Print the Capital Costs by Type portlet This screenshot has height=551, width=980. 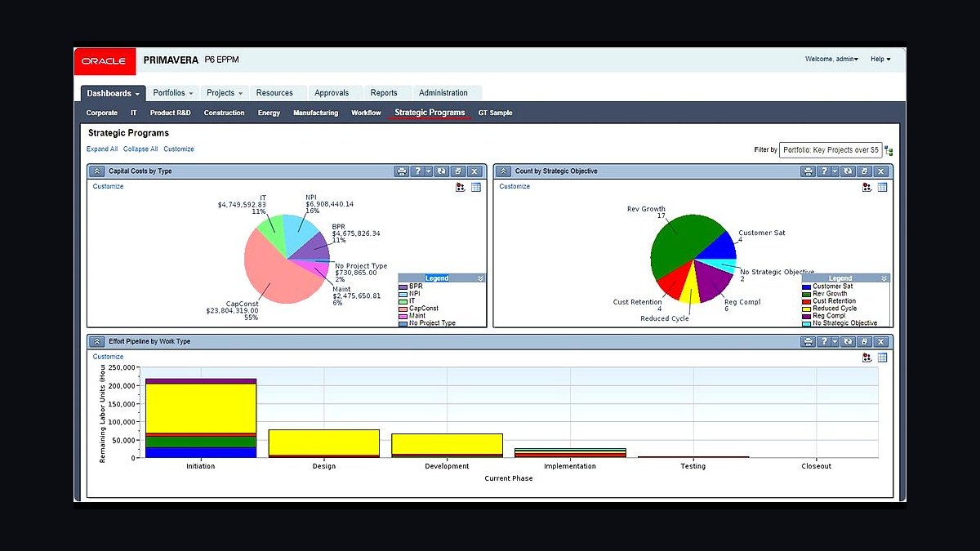pos(401,171)
